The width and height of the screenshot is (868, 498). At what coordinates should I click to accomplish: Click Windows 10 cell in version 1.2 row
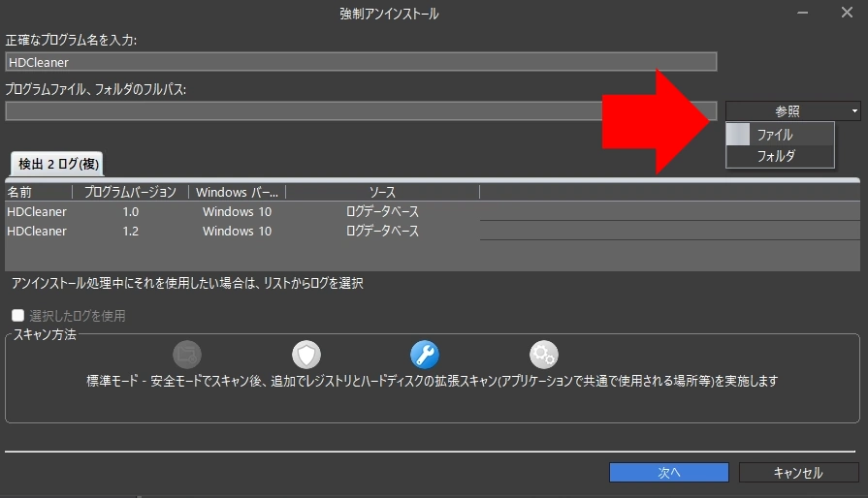(237, 231)
